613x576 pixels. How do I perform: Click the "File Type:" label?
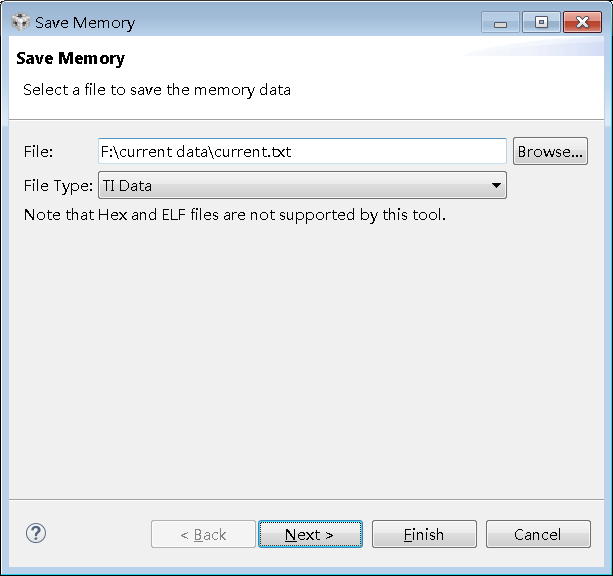[x=58, y=185]
